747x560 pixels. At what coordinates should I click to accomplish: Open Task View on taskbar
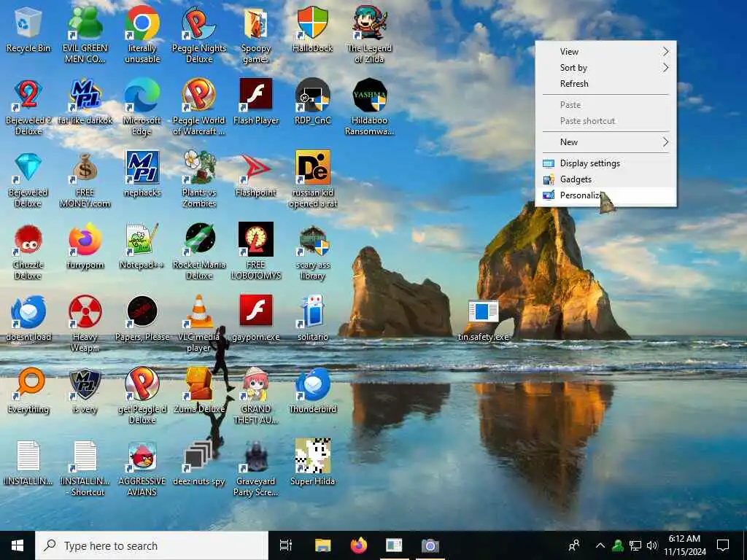pyautogui.click(x=286, y=545)
